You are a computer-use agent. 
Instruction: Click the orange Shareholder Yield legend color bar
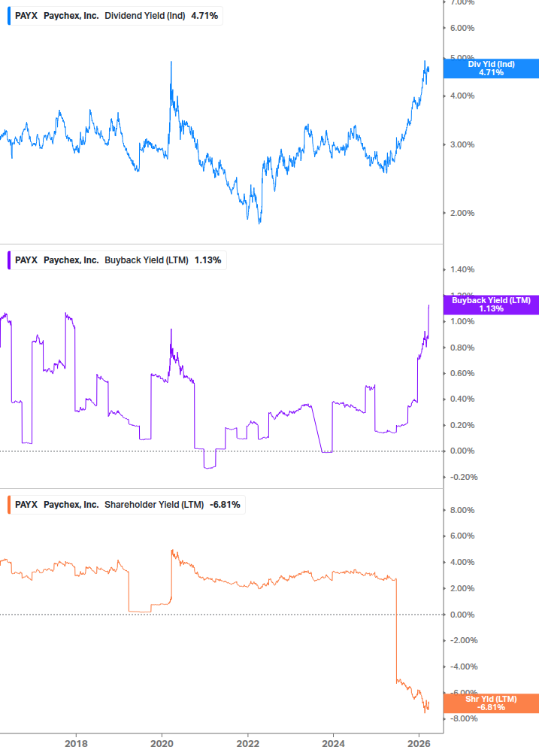(9, 504)
